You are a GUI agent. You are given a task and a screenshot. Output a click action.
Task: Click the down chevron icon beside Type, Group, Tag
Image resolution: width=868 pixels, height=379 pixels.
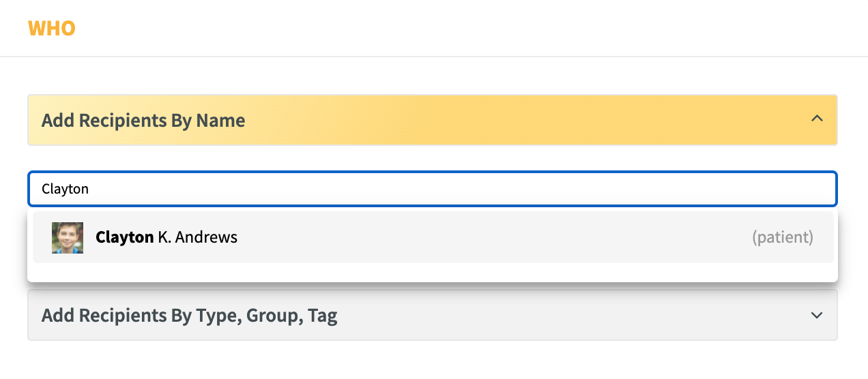(816, 315)
